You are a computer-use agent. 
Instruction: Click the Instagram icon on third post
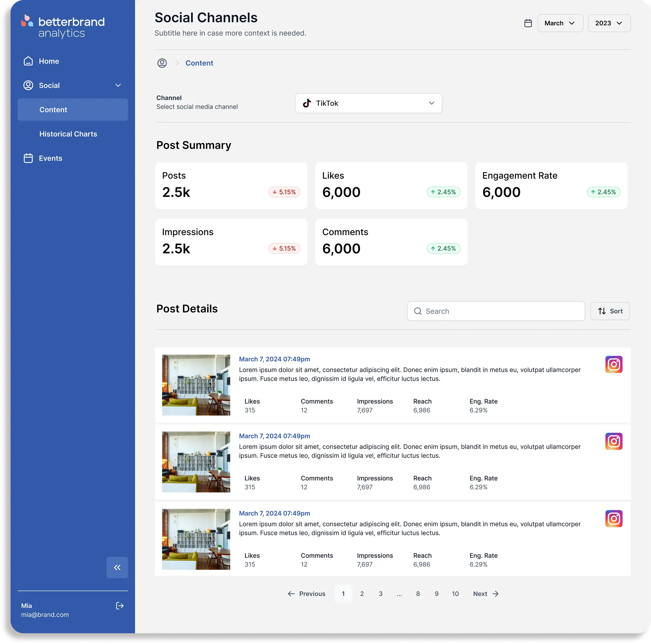coord(614,519)
